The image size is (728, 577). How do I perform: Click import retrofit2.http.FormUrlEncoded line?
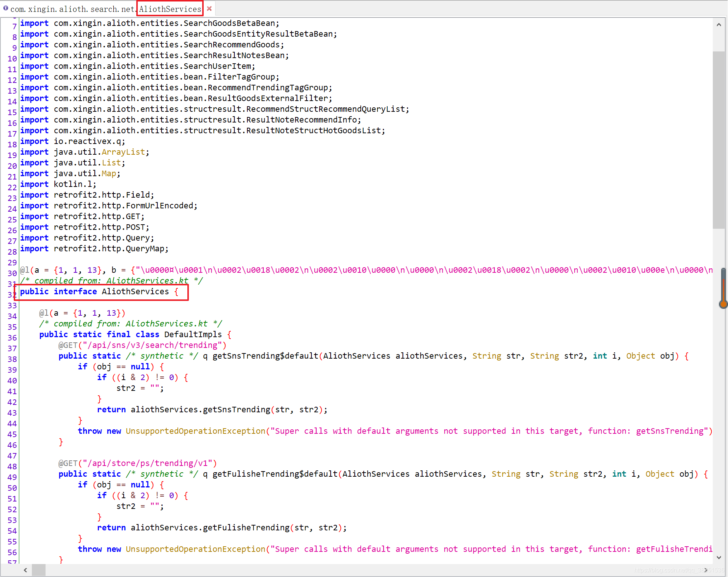click(x=109, y=206)
